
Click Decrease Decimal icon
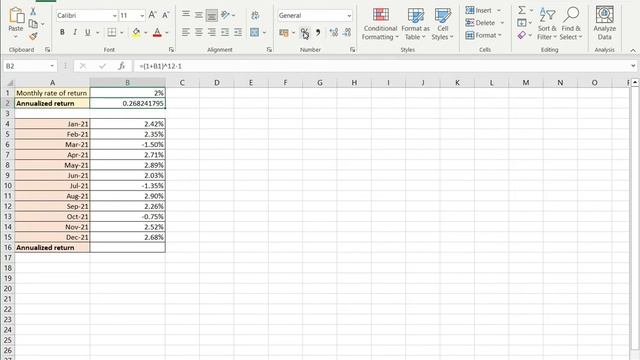(x=347, y=33)
